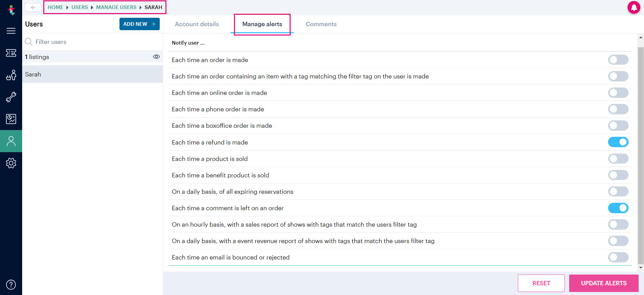This screenshot has height=295, width=644.
Task: Open the Comments tab
Action: pos(321,24)
